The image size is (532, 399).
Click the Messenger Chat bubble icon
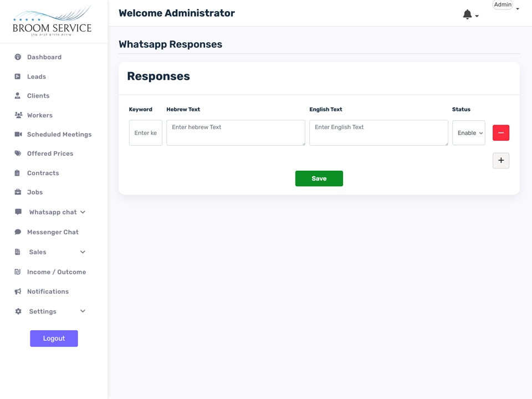point(18,232)
